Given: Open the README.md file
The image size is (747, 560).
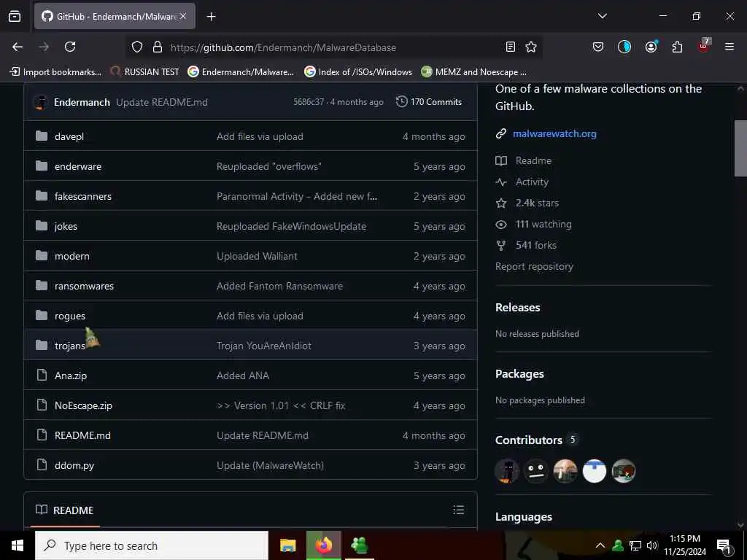Looking at the screenshot, I should pyautogui.click(x=82, y=436).
